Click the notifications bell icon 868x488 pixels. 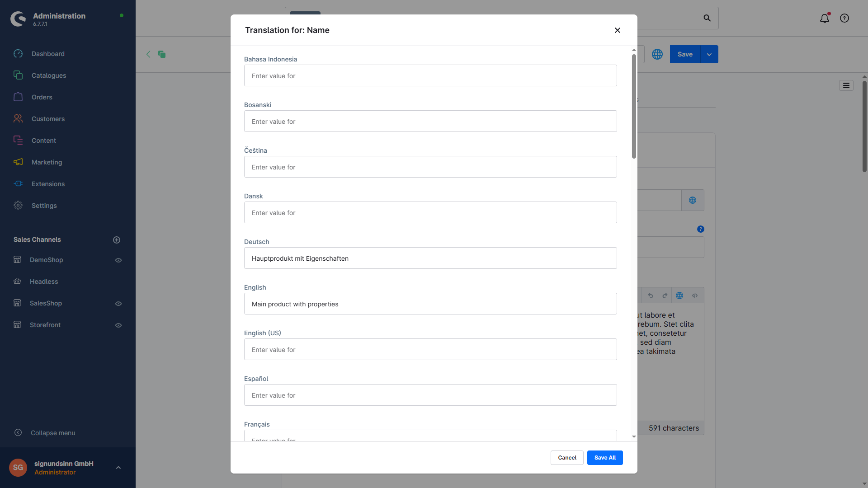[825, 19]
